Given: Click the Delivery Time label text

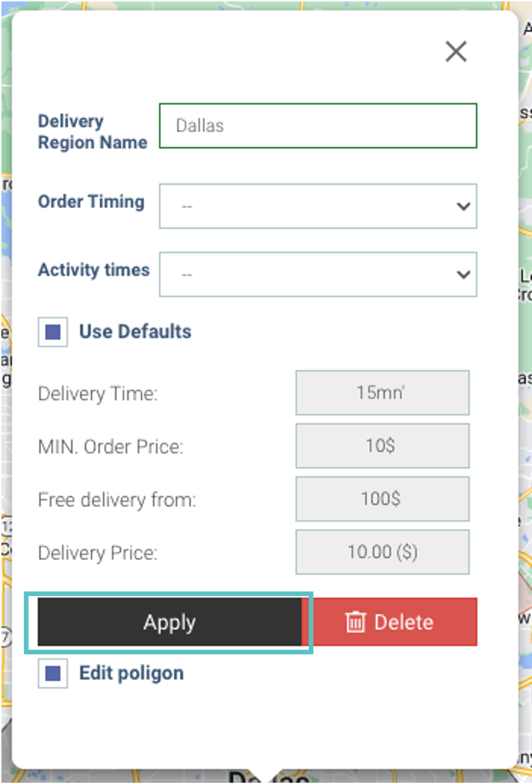Looking at the screenshot, I should (x=98, y=394).
